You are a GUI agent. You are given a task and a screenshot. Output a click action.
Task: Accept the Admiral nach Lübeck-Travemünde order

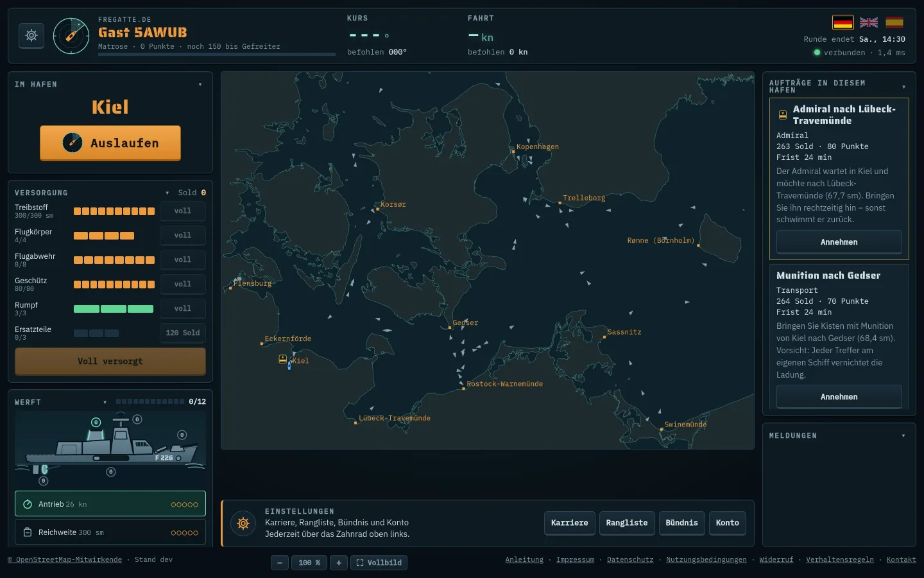point(839,242)
